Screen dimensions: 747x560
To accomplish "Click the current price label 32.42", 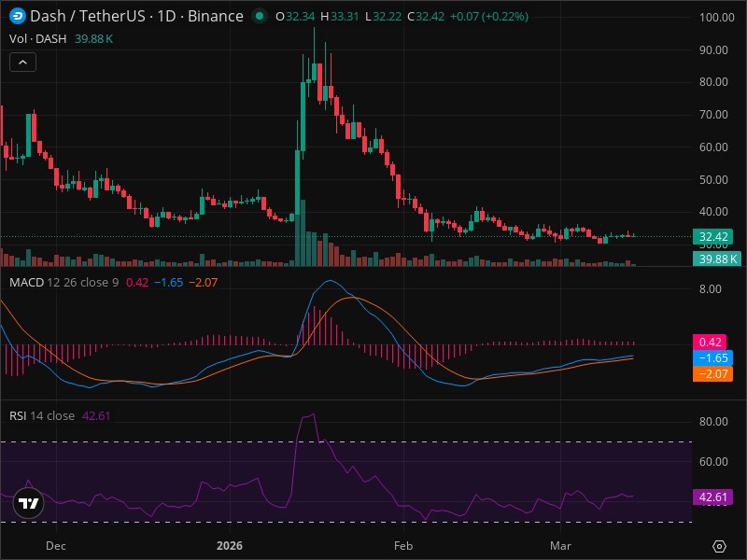I will 713,237.
